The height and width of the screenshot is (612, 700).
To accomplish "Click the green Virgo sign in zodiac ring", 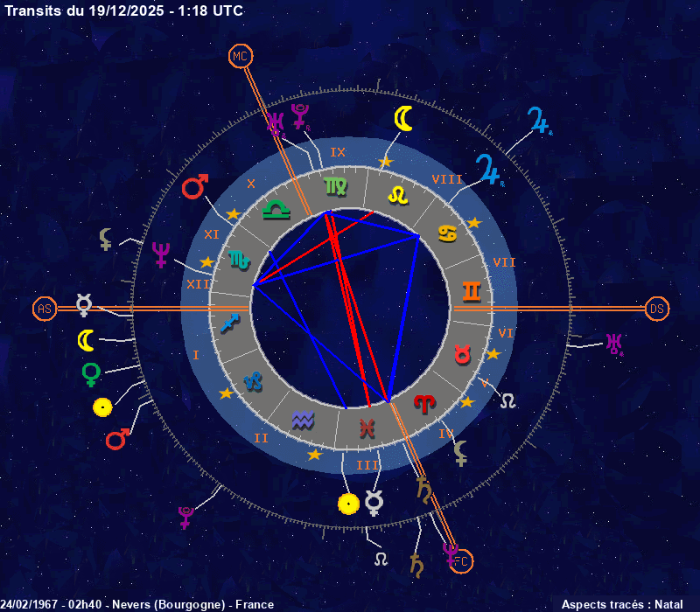I will 334,186.
